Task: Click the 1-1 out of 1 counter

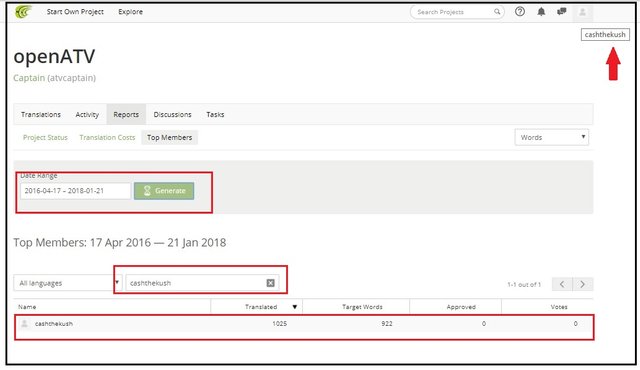Action: [x=524, y=284]
